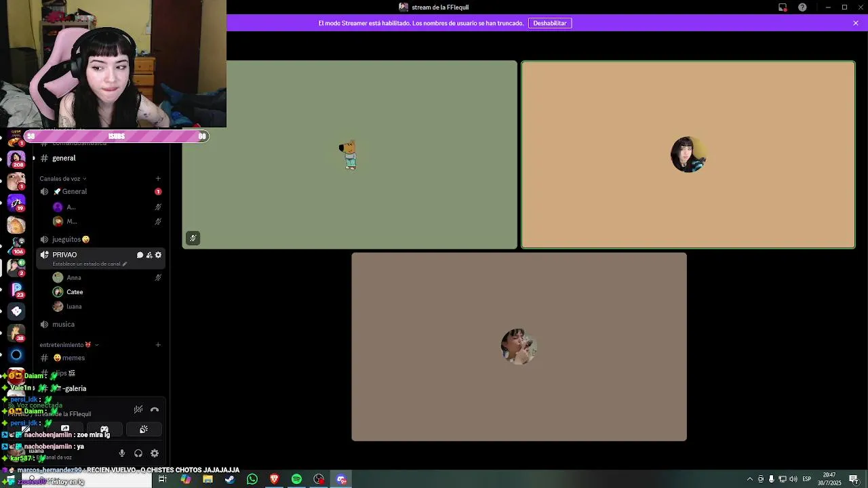Open OBS Studio from the taskbar

(x=319, y=479)
